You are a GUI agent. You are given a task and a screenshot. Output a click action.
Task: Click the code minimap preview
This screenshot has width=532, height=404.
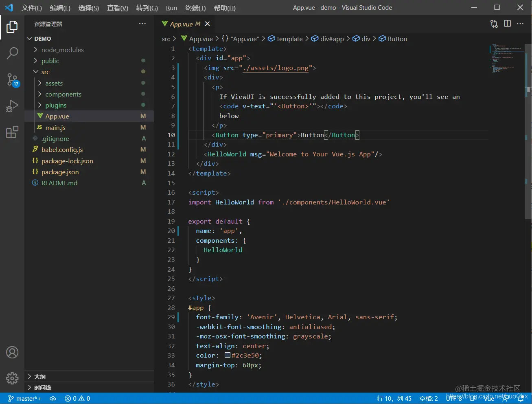click(507, 59)
